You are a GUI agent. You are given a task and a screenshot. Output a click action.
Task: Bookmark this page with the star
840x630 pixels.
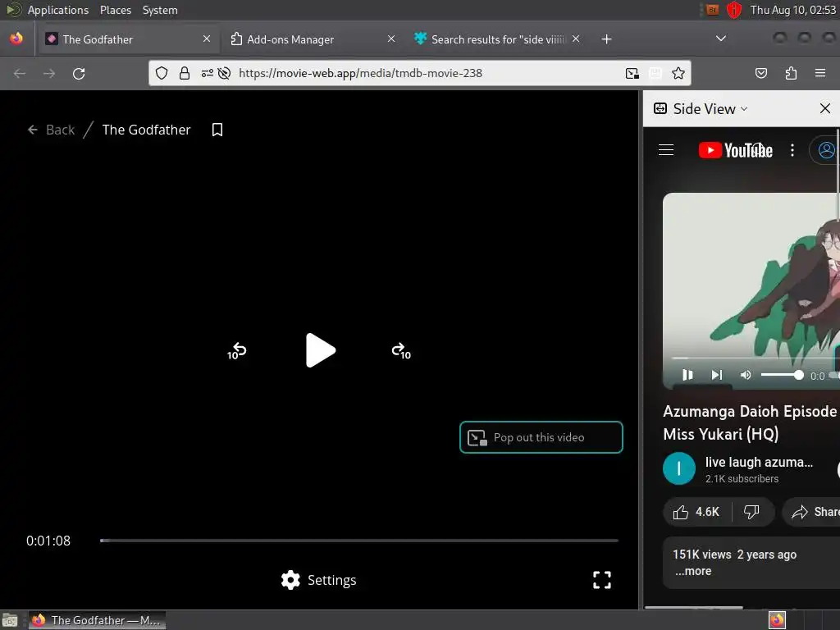(678, 73)
